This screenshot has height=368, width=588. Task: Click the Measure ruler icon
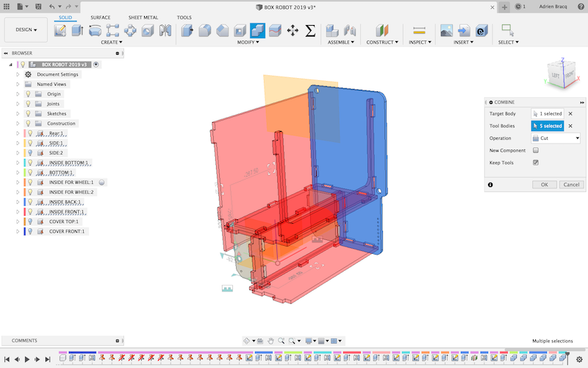click(x=419, y=30)
